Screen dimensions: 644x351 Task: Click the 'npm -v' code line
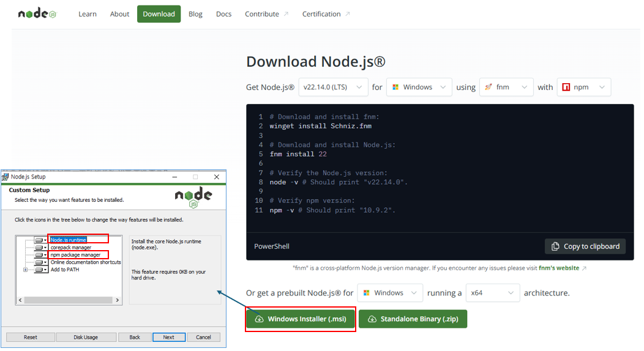[x=332, y=210]
